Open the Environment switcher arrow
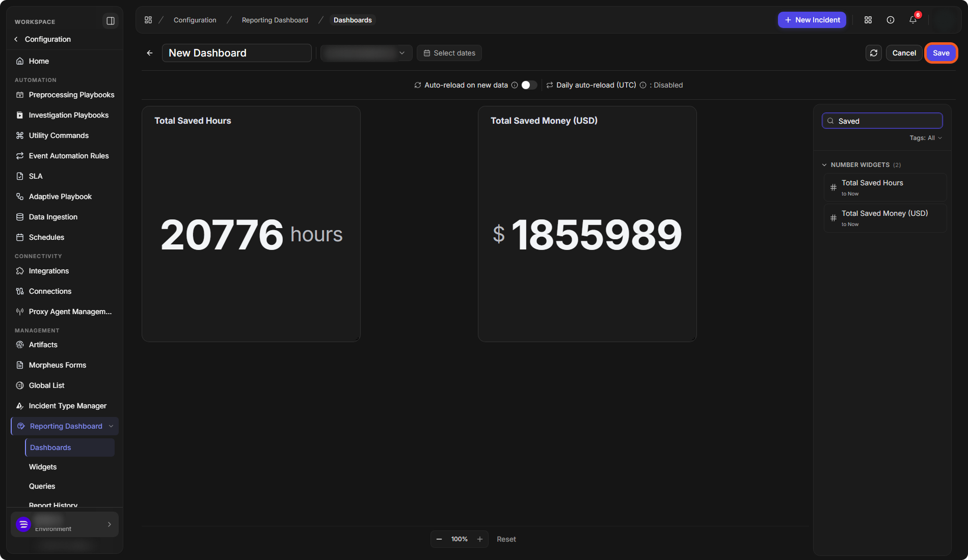Viewport: 968px width, 560px height. point(110,524)
